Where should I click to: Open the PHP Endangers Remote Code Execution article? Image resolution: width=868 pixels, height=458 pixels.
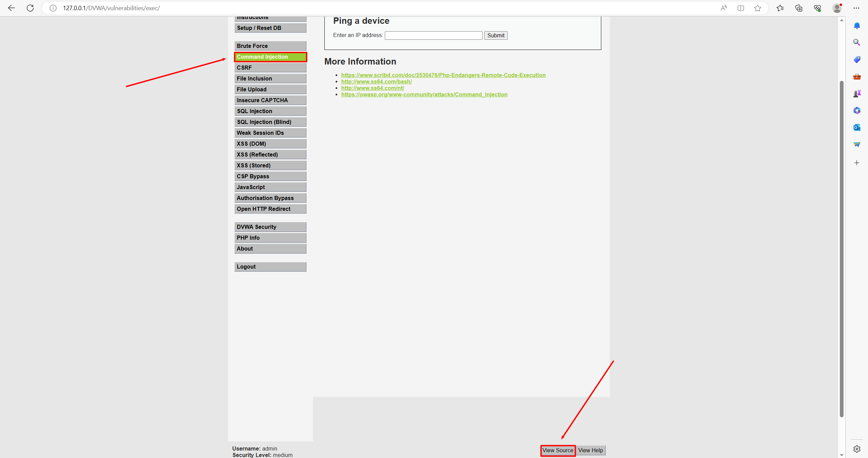[x=443, y=75]
